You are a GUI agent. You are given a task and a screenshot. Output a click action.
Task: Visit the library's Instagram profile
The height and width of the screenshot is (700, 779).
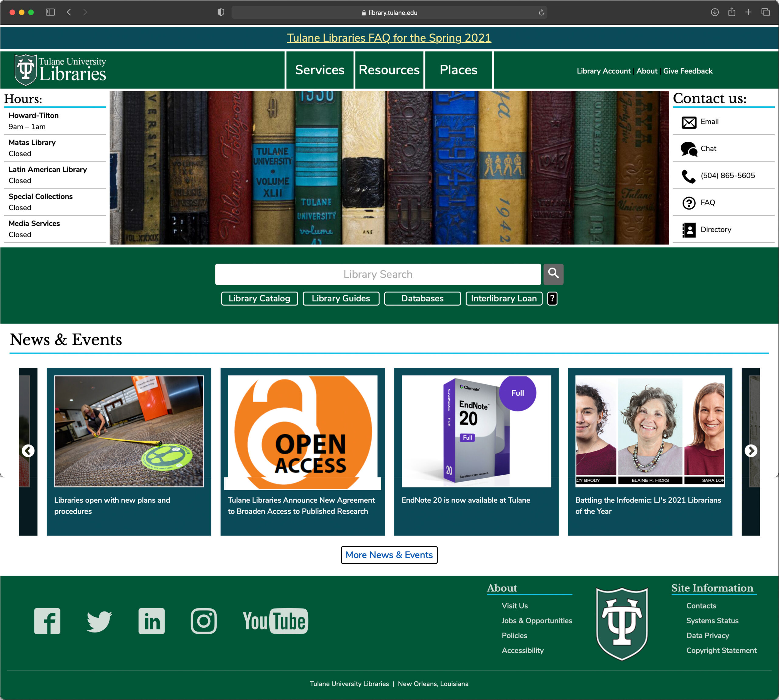(x=204, y=621)
